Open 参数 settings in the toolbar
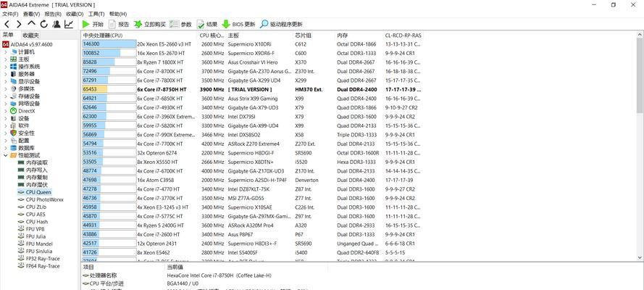Screen dimensions: 644x290 [180, 24]
